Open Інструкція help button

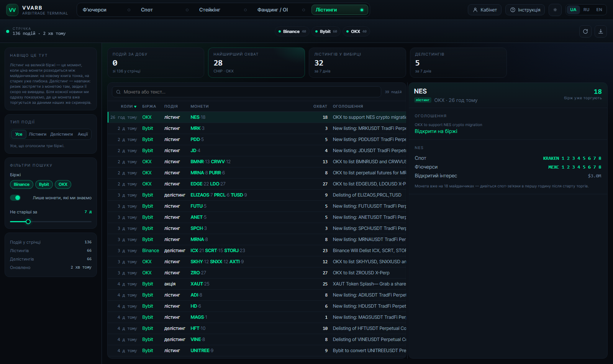pyautogui.click(x=525, y=10)
